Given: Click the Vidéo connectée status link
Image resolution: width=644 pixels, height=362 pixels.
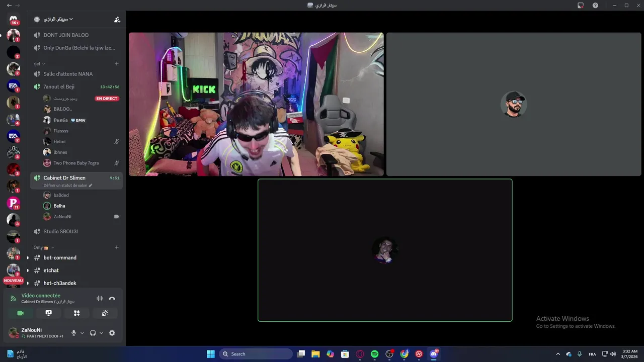Looking at the screenshot, I should pyautogui.click(x=41, y=296).
